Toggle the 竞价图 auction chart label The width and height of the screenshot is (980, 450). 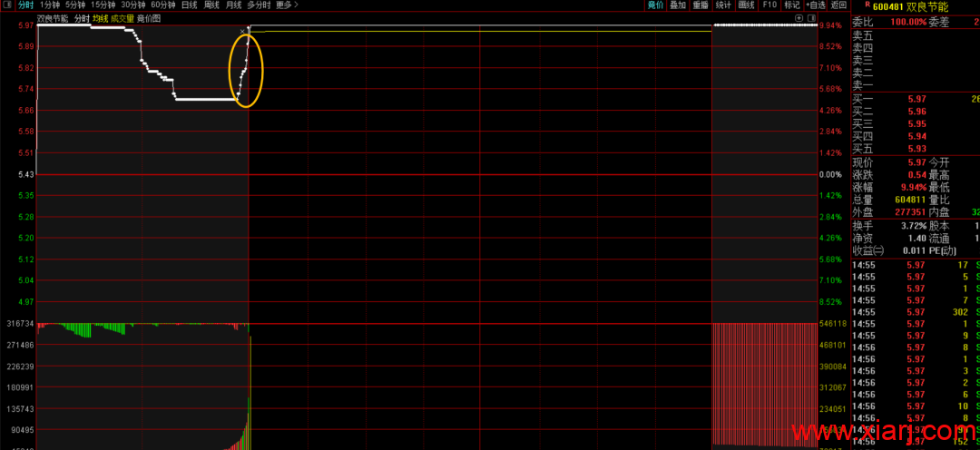click(x=149, y=19)
